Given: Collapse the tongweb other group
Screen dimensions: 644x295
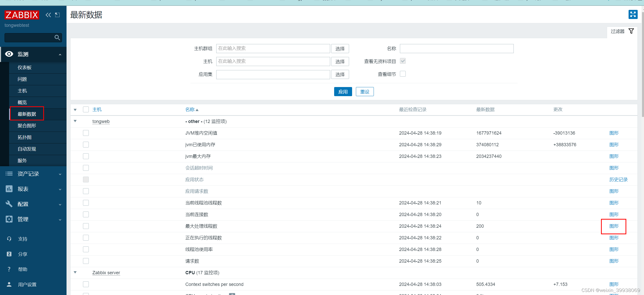Looking at the screenshot, I should (x=75, y=121).
